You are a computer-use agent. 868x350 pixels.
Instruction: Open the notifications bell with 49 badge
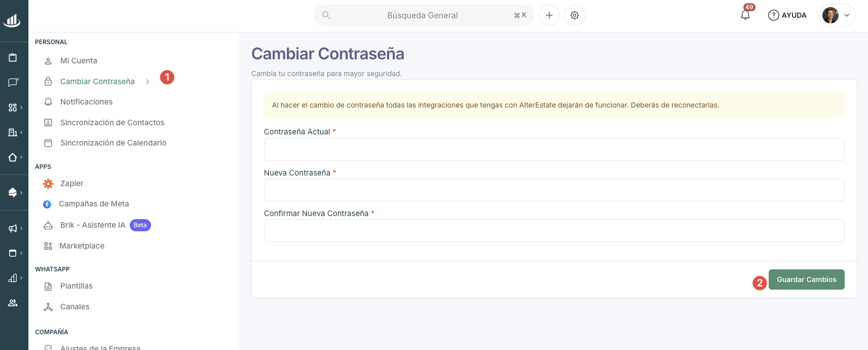coord(745,14)
